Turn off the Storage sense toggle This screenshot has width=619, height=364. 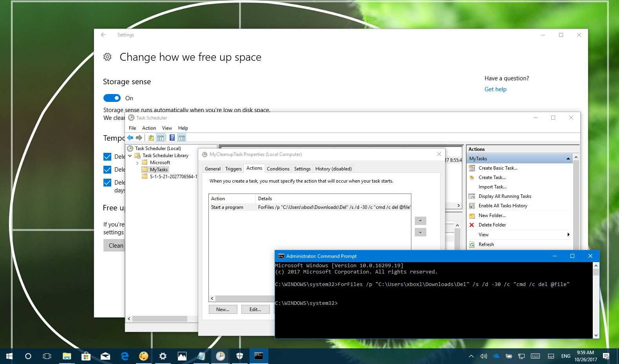click(x=112, y=98)
